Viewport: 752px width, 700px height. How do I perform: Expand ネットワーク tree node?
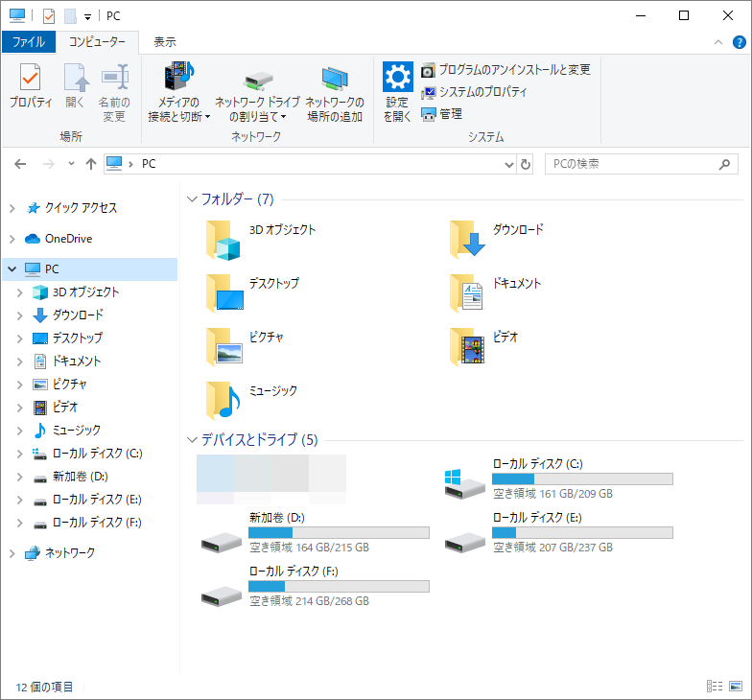click(x=12, y=553)
